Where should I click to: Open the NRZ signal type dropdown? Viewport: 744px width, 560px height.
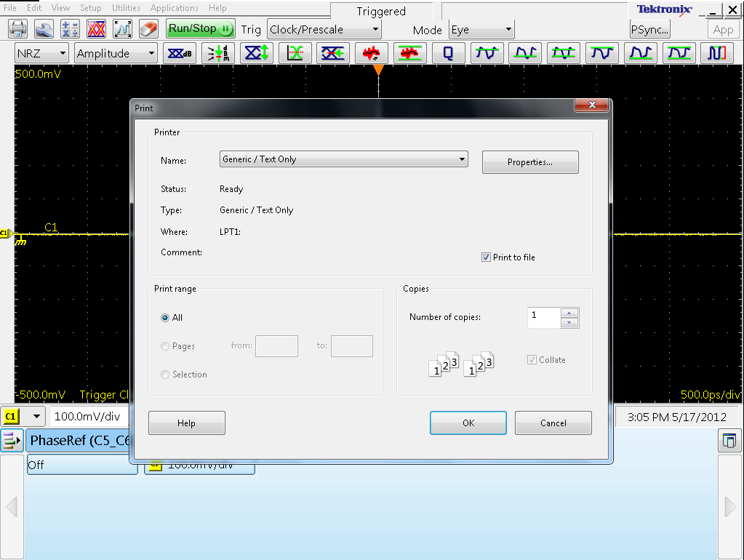click(62, 54)
